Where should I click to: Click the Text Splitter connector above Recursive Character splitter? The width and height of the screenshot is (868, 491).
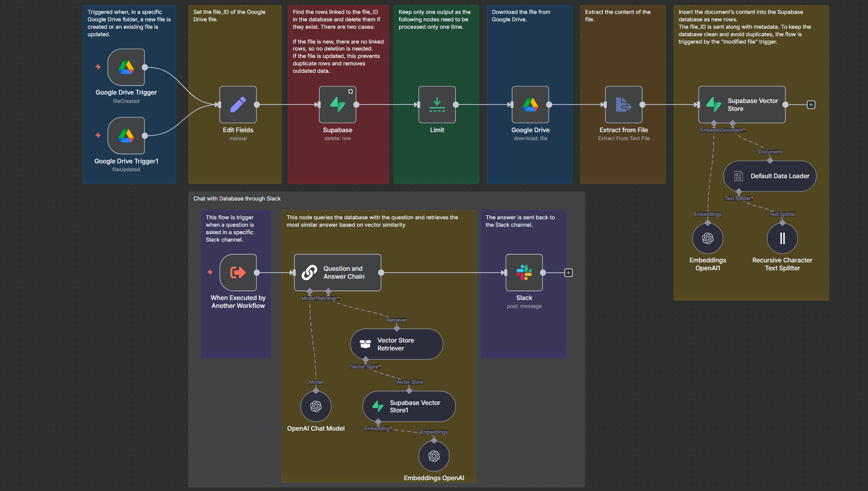pos(782,223)
